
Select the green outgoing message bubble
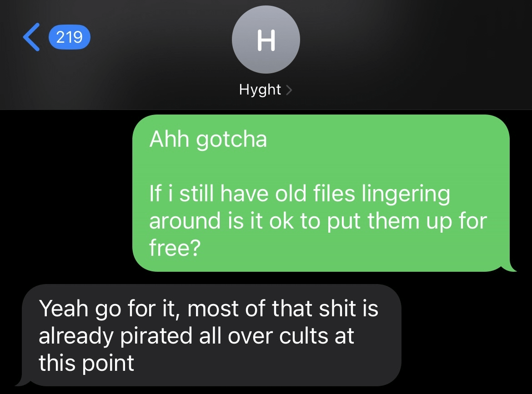point(321,193)
